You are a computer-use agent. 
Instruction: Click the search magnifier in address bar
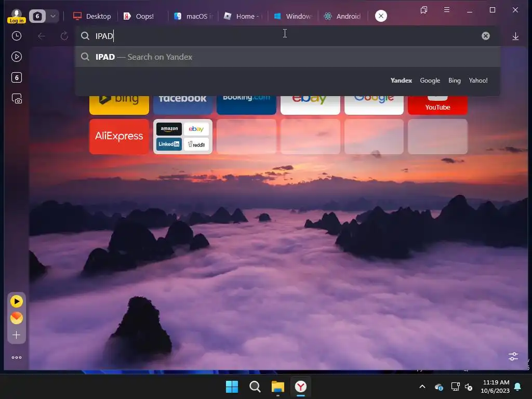85,36
